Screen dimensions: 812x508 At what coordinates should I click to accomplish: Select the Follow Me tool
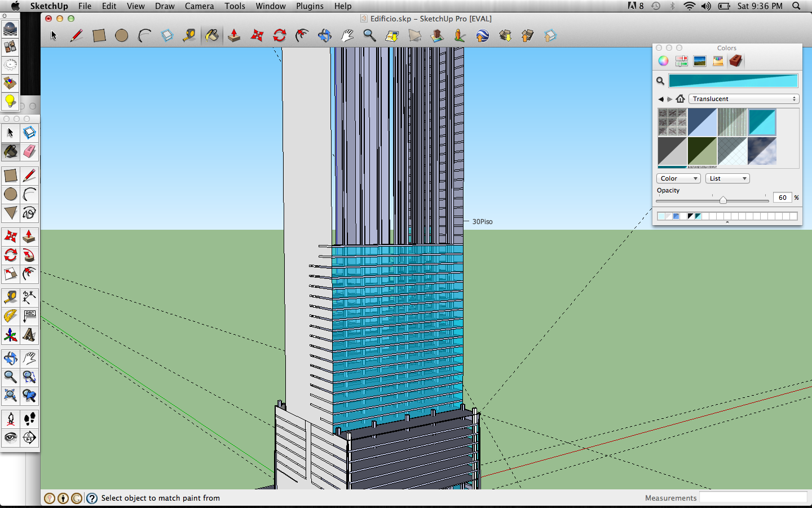pos(29,256)
